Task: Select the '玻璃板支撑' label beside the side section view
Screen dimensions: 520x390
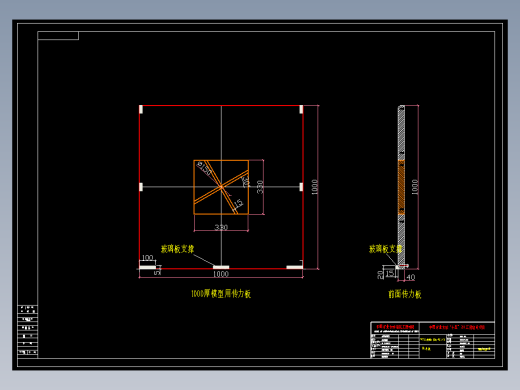Action: (385, 249)
